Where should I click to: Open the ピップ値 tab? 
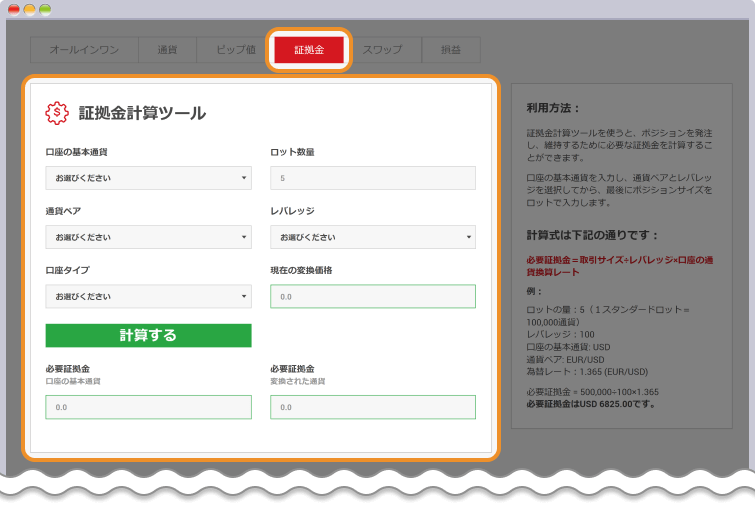235,50
